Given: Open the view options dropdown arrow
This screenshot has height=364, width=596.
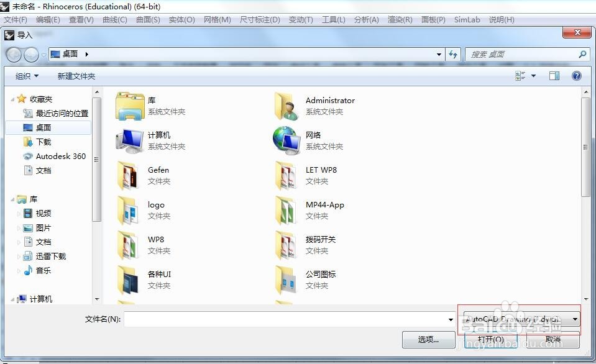Looking at the screenshot, I should click(534, 76).
